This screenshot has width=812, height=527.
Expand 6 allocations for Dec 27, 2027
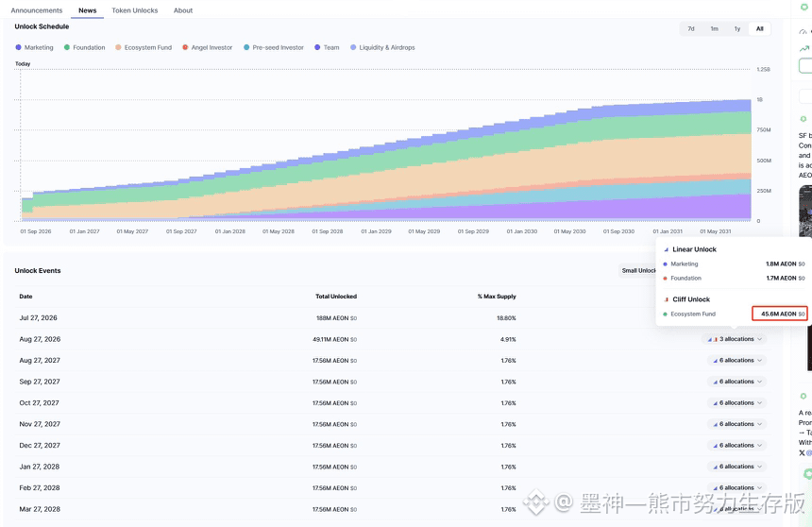point(736,445)
